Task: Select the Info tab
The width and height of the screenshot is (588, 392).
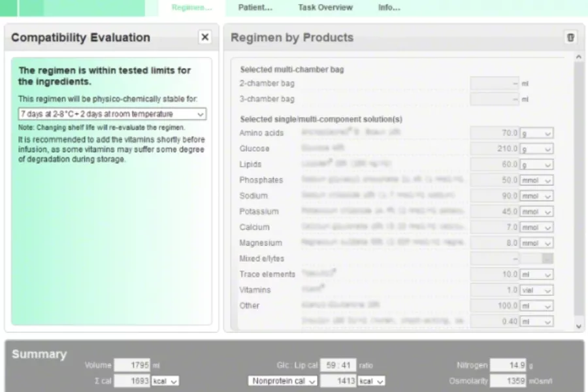Action: 389,8
